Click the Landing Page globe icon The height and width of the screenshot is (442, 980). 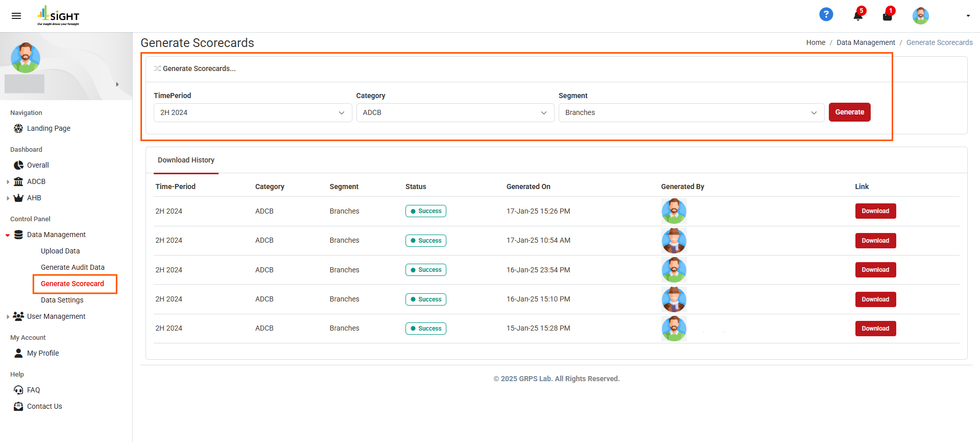click(x=18, y=128)
